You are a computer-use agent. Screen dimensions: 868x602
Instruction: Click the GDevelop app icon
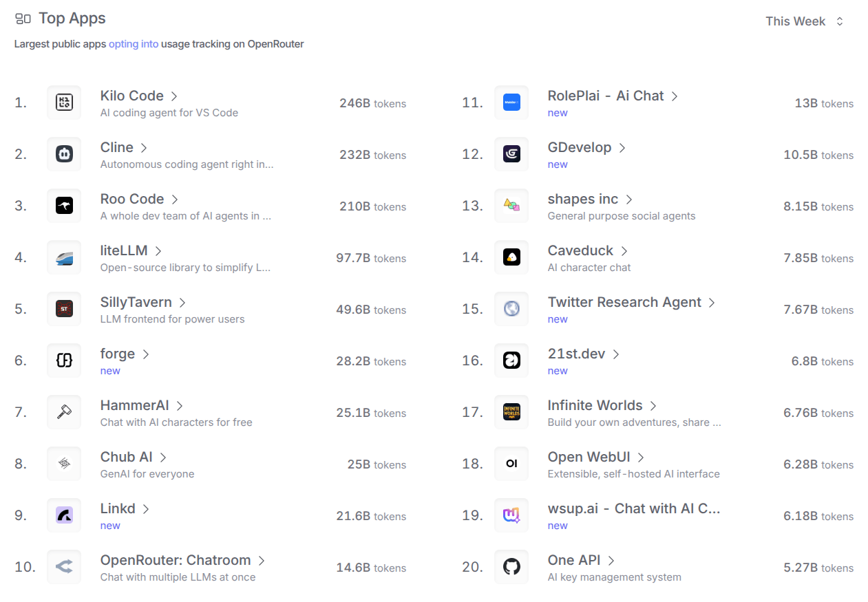(511, 154)
